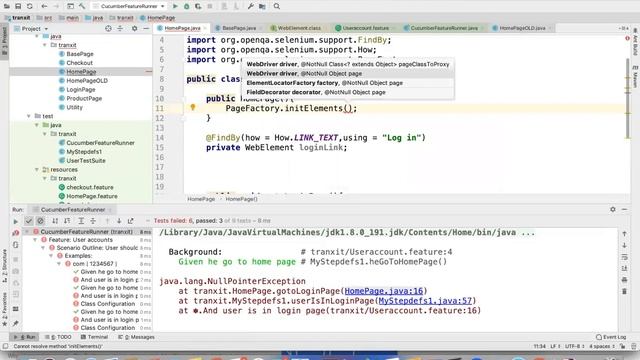Select LoginPage class in project tree
Viewport: 640px width, 360px height.
click(x=80, y=89)
